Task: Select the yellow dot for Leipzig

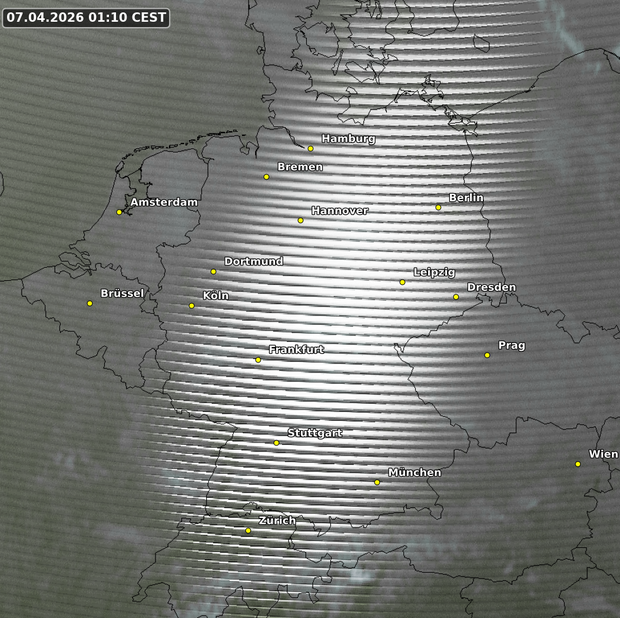Action: pos(403,282)
